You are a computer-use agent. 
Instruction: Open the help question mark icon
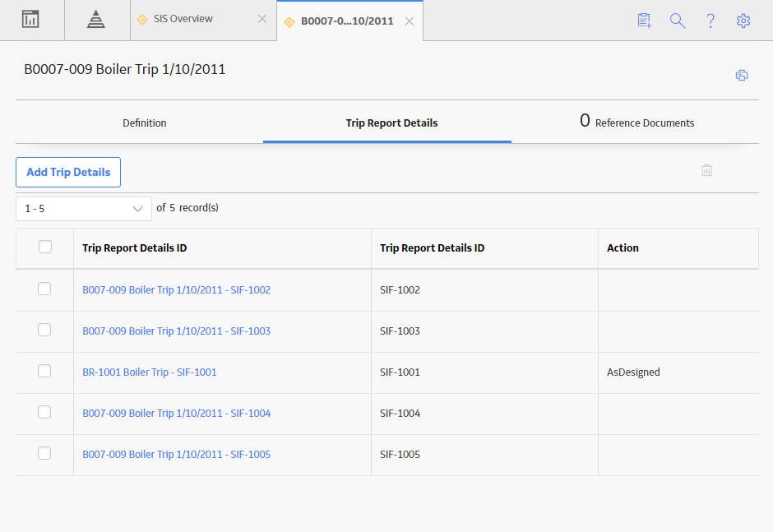(x=711, y=21)
